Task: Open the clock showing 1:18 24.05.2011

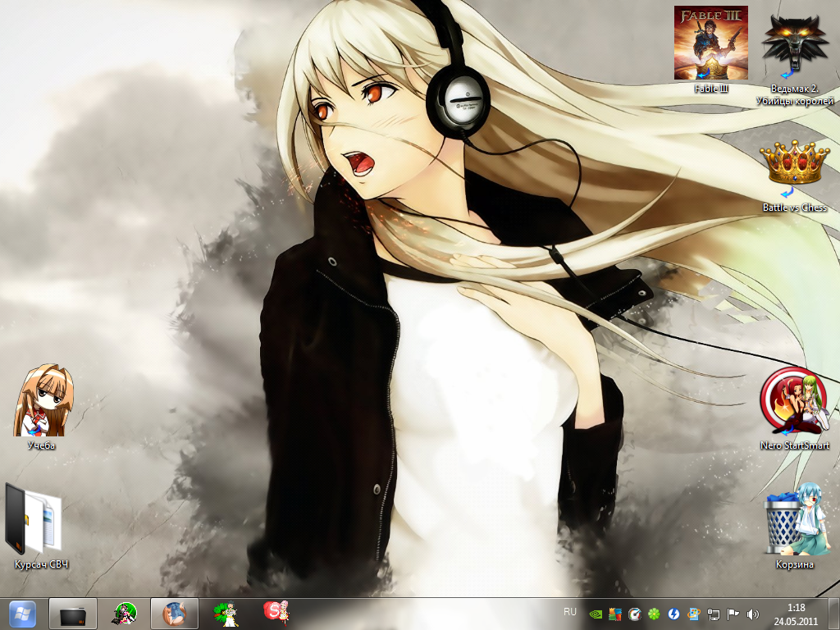Action: (x=796, y=614)
